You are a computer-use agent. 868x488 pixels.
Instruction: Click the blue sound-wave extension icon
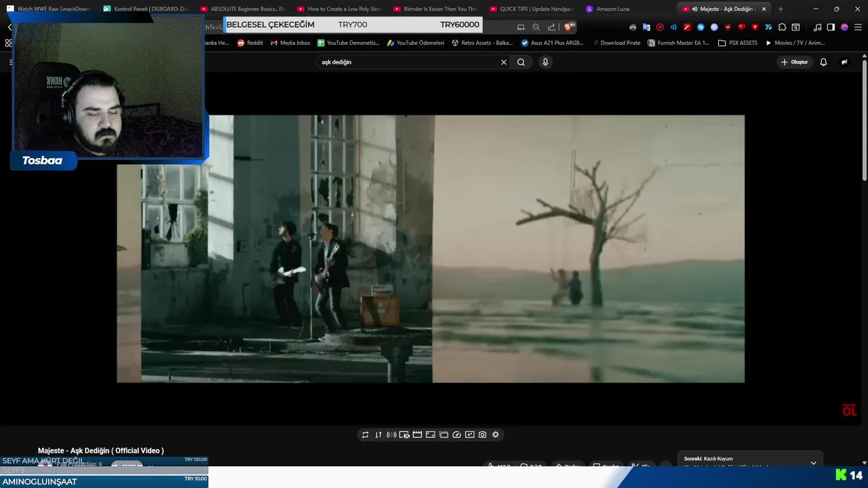[x=673, y=27]
